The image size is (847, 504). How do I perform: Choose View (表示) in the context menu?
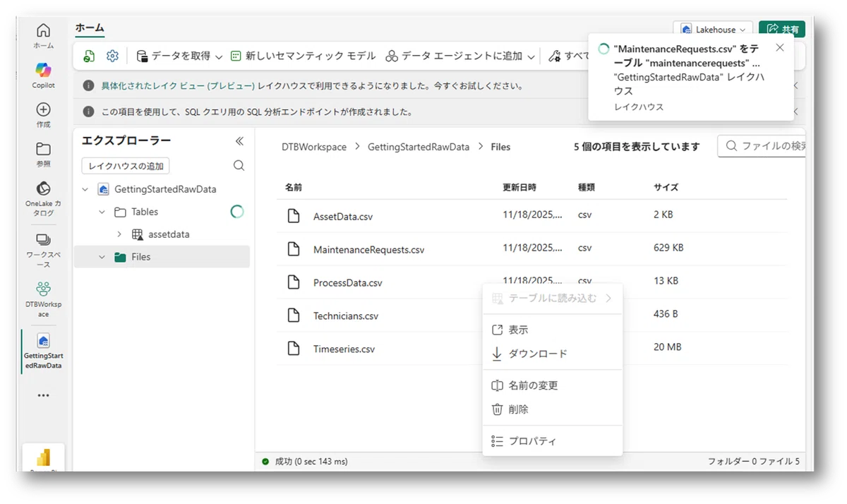coord(553,330)
